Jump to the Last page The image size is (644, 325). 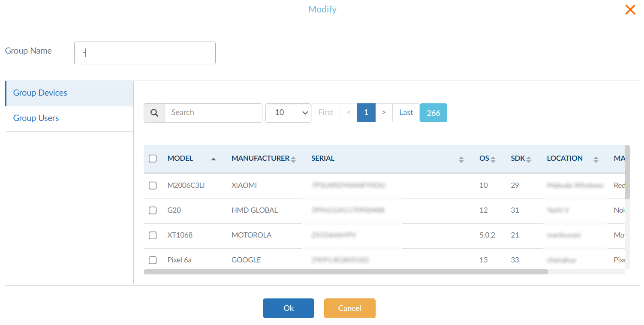click(406, 113)
